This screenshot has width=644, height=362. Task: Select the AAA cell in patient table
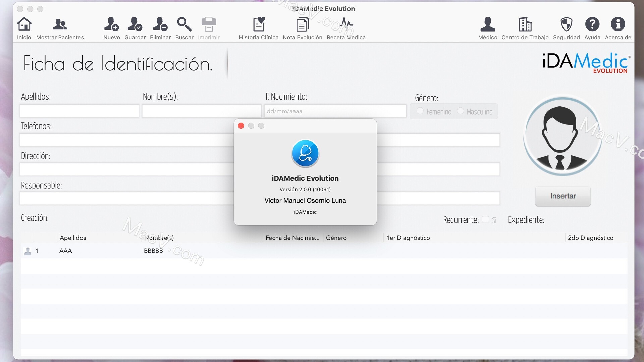pyautogui.click(x=66, y=251)
